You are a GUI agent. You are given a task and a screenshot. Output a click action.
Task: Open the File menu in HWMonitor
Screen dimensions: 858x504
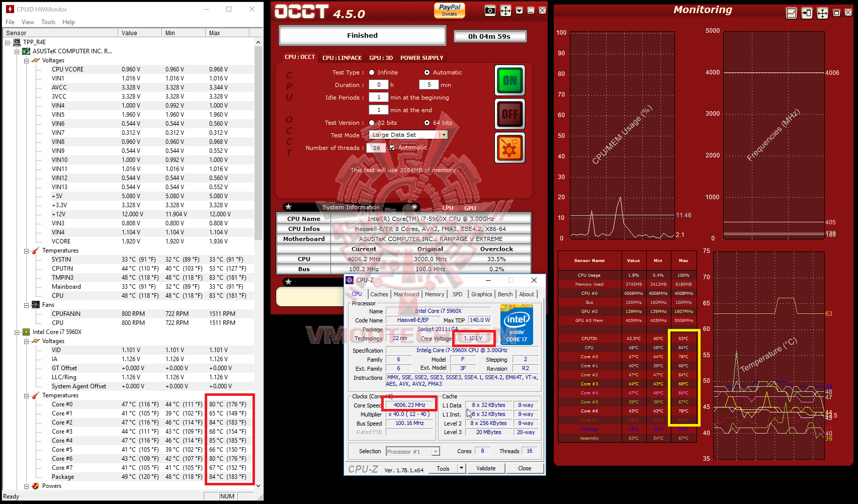coord(10,22)
